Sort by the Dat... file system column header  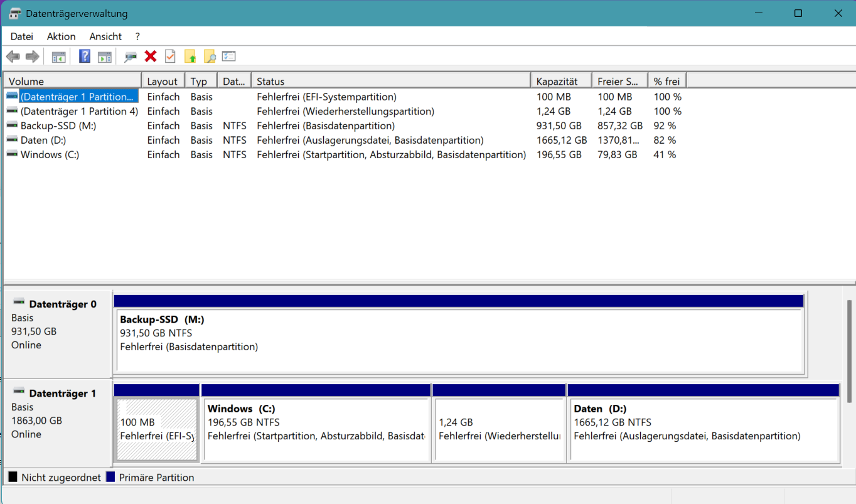click(234, 81)
